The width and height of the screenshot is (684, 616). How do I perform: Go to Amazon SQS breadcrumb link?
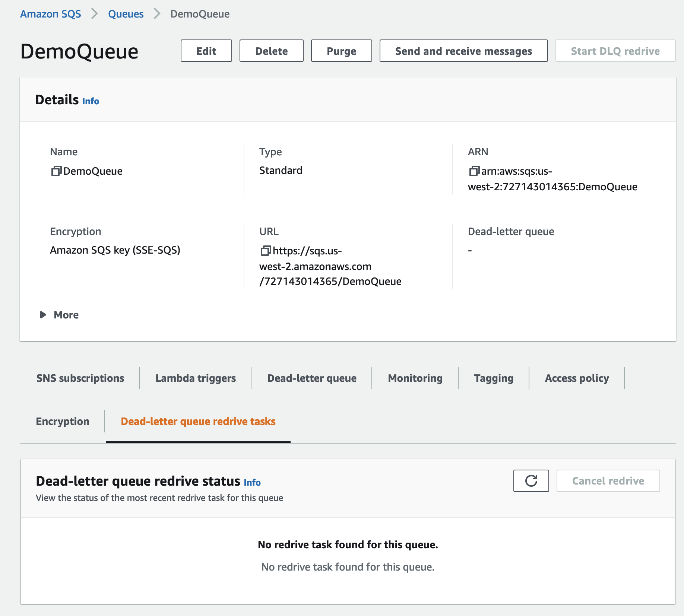pos(51,14)
